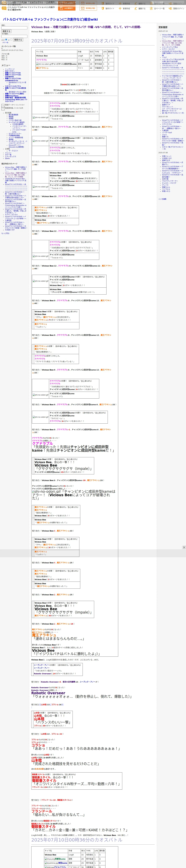186x868 pixels.
Task: Click the 検索 keyword input field
Action: pos(14,28)
